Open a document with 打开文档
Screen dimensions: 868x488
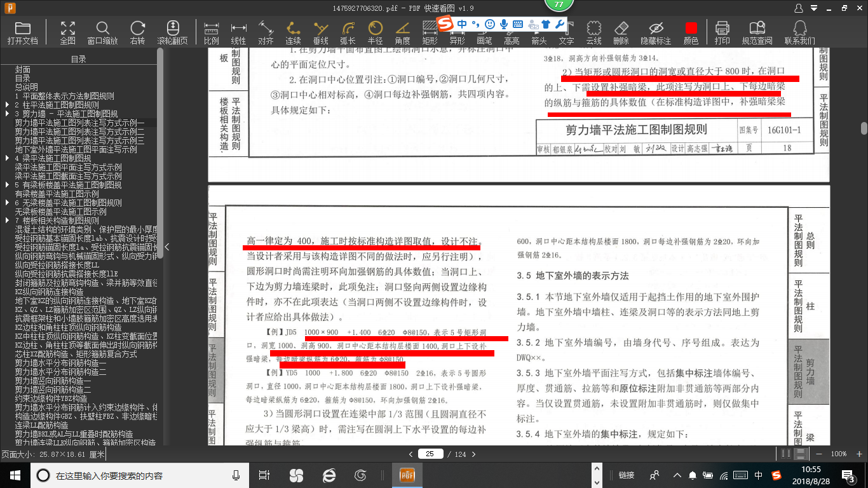pyautogui.click(x=23, y=32)
